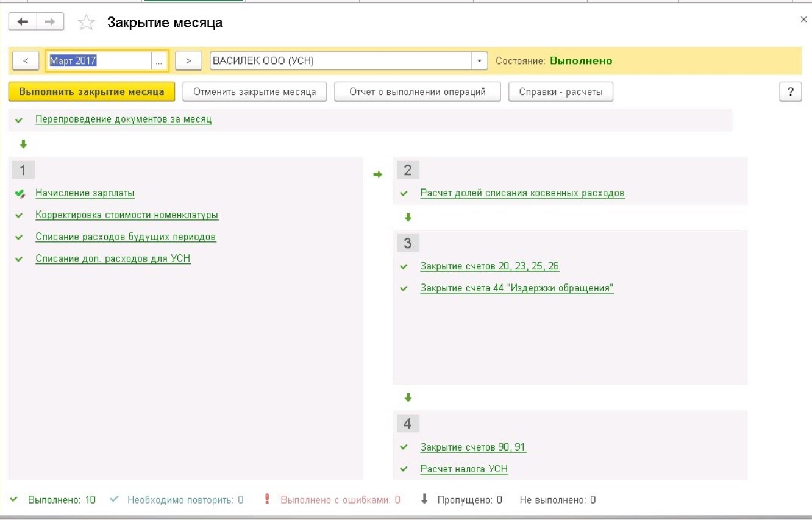Click checkmark icon beside Корректировка стоимости номенклатуры
This screenshot has width=812, height=520.
coord(20,216)
